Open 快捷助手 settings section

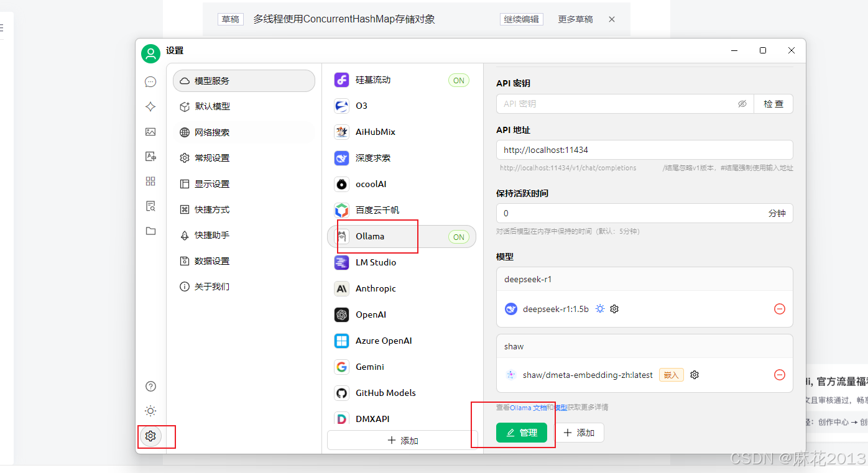244,235
